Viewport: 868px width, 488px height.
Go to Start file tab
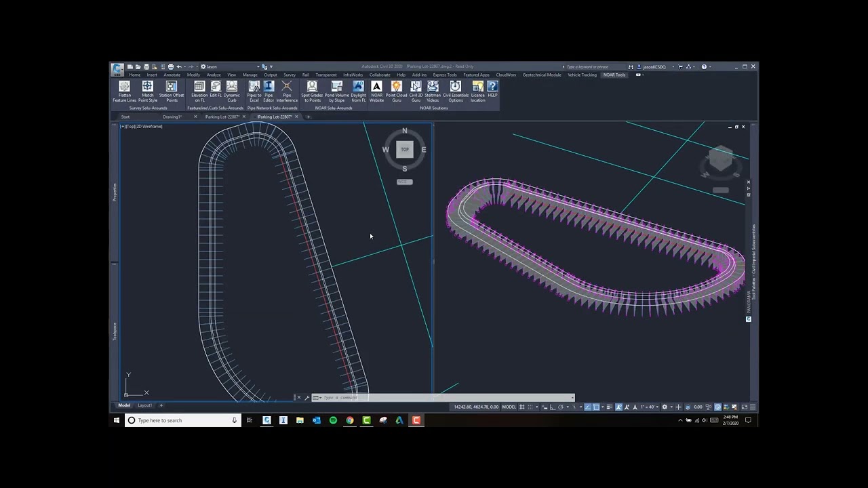[125, 117]
